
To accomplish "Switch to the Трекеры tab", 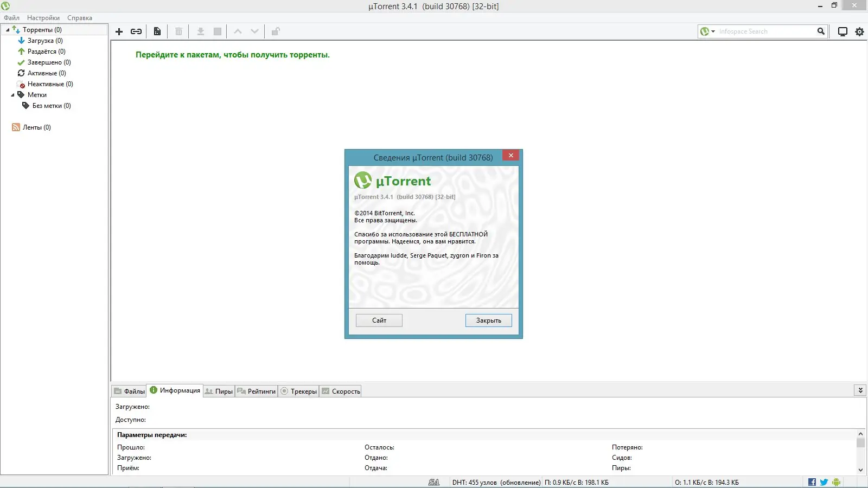I will tap(299, 391).
